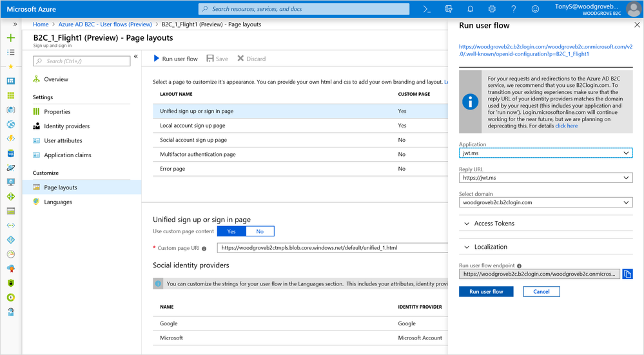
Task: Click the user account avatar
Action: coord(633,9)
